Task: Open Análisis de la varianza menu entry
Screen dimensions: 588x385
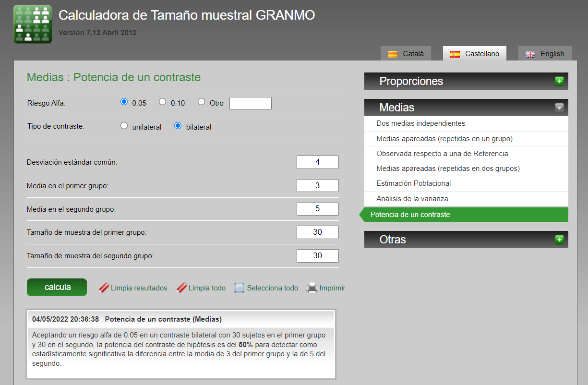Action: tap(412, 199)
